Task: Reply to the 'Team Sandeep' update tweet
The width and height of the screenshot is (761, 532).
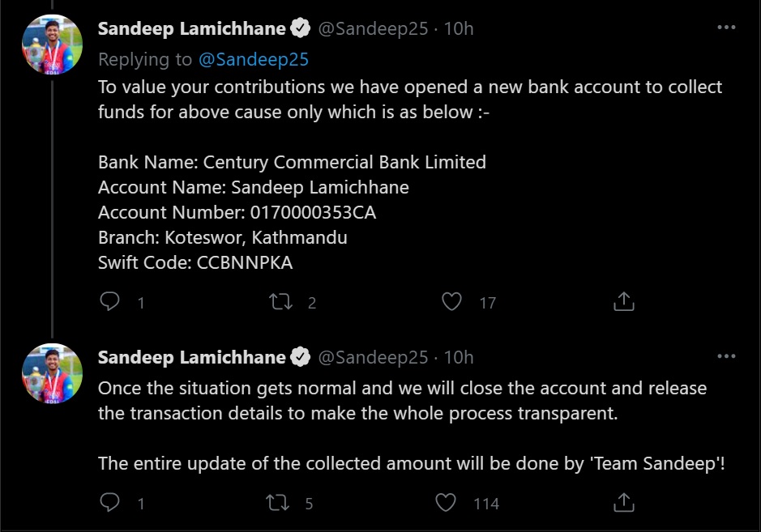Action: point(109,503)
